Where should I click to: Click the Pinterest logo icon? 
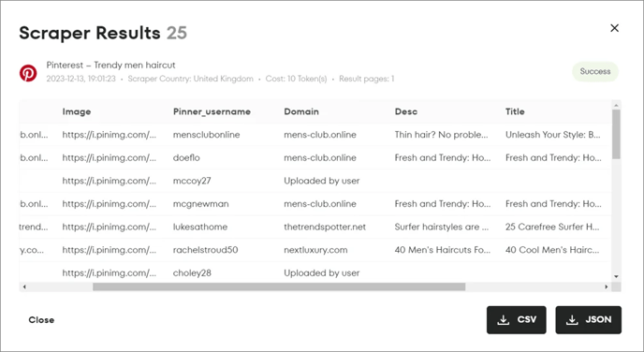(x=28, y=73)
